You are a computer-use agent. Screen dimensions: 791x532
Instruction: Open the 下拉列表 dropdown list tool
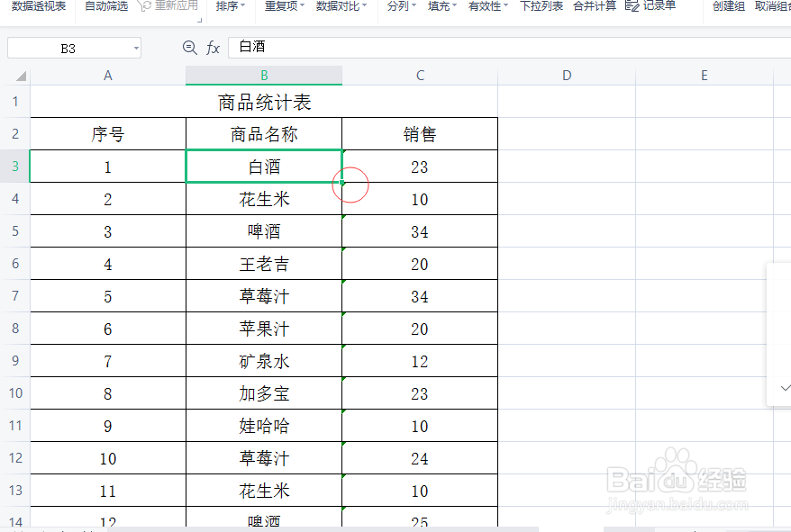(x=541, y=6)
